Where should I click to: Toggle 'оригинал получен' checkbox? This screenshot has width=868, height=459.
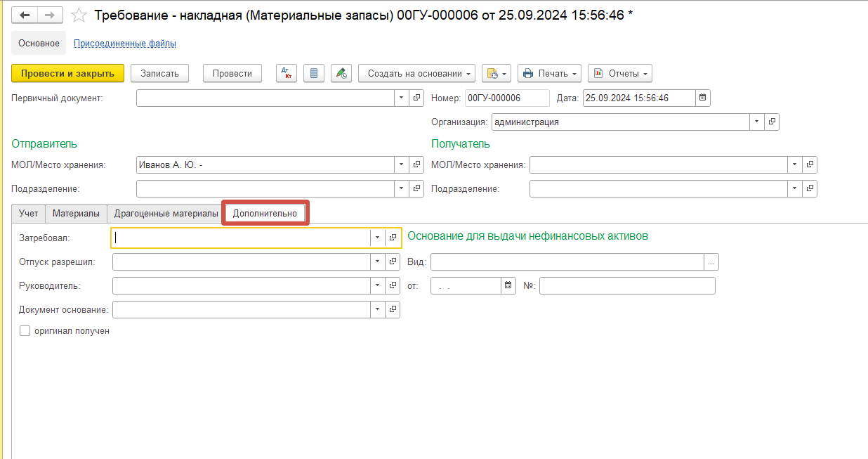pyautogui.click(x=25, y=331)
